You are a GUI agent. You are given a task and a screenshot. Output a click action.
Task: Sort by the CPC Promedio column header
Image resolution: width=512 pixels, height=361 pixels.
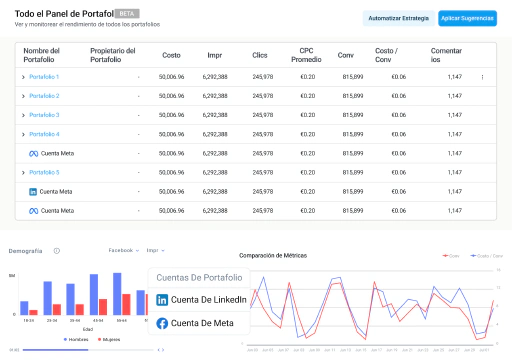point(306,55)
